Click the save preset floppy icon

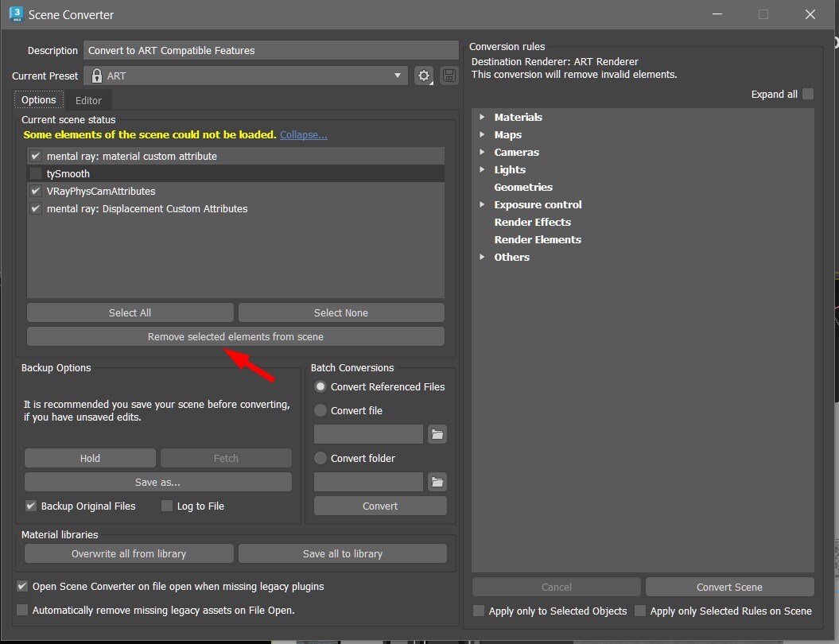click(x=449, y=76)
